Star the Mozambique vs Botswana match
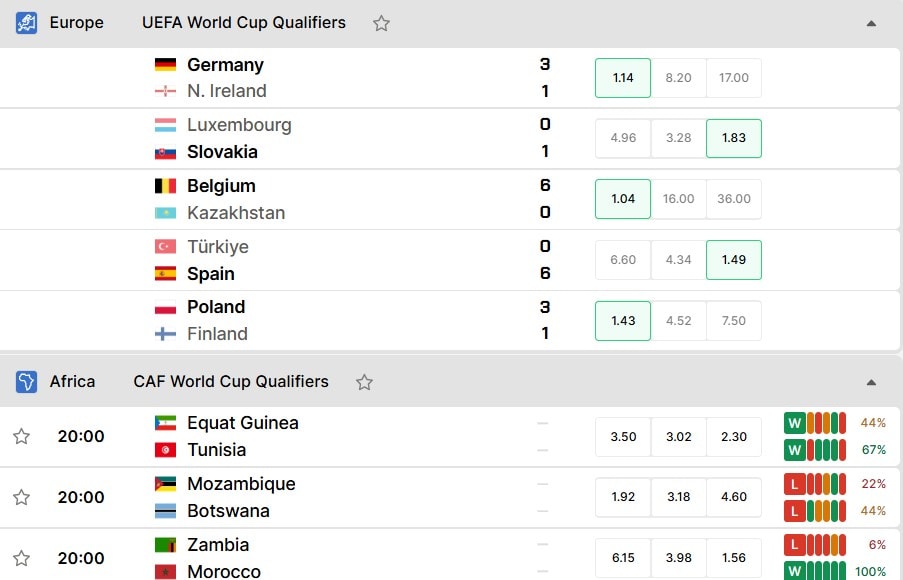Image resolution: width=903 pixels, height=580 pixels. tap(21, 497)
